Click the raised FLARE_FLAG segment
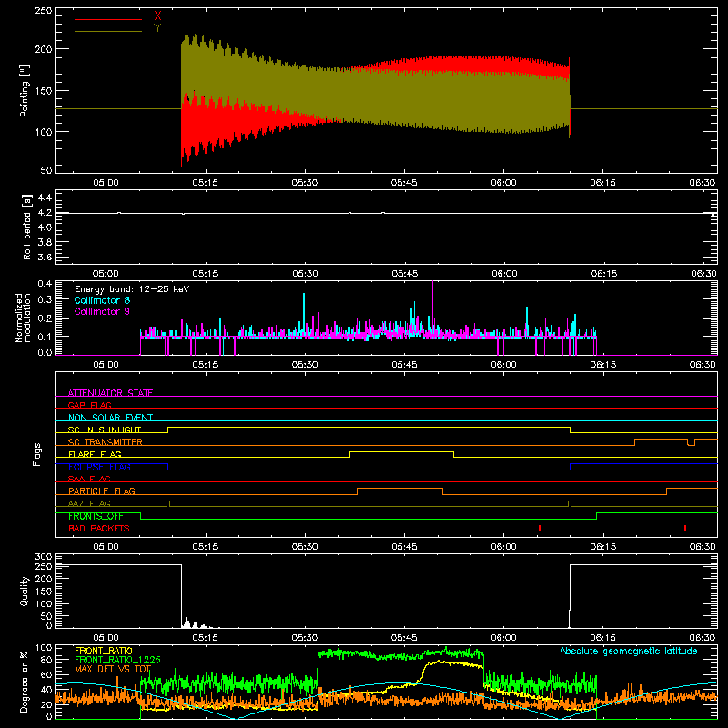The height and width of the screenshot is (728, 728). click(401, 451)
